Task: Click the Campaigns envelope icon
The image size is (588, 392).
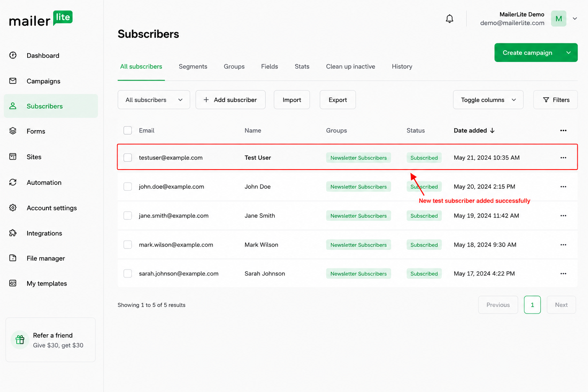Action: click(13, 81)
